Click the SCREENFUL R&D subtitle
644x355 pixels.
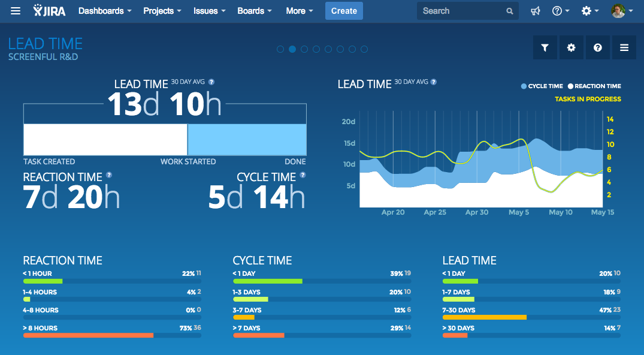pyautogui.click(x=43, y=57)
